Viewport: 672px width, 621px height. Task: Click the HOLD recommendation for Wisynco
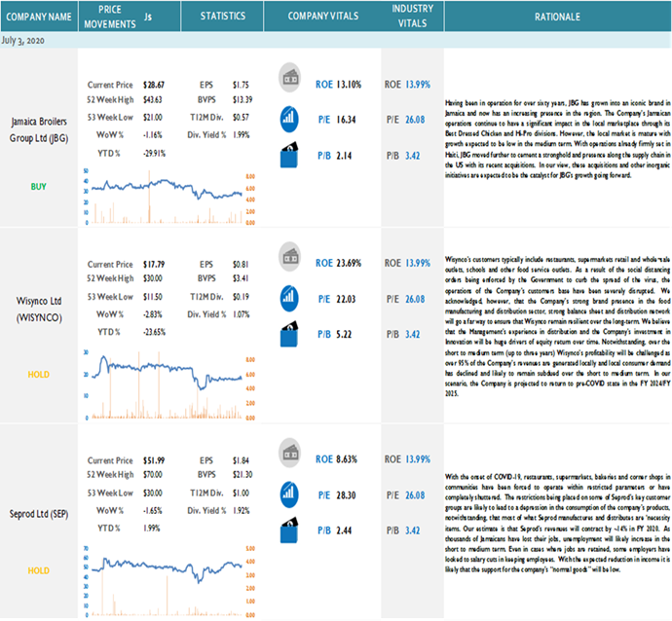(x=39, y=375)
